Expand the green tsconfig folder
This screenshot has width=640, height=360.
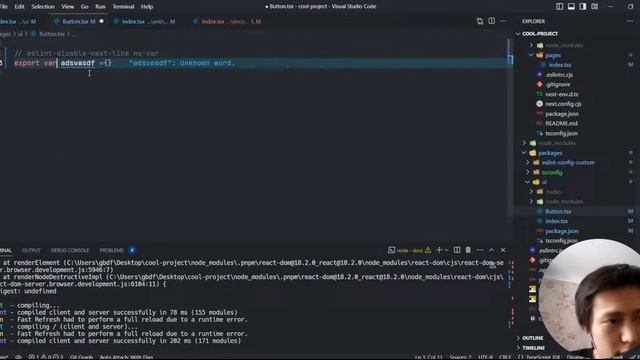click(528, 172)
